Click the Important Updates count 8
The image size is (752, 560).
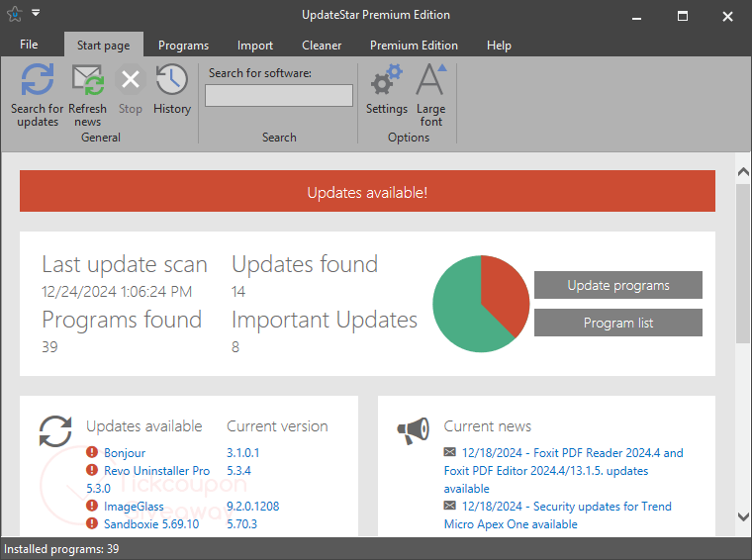(235, 346)
